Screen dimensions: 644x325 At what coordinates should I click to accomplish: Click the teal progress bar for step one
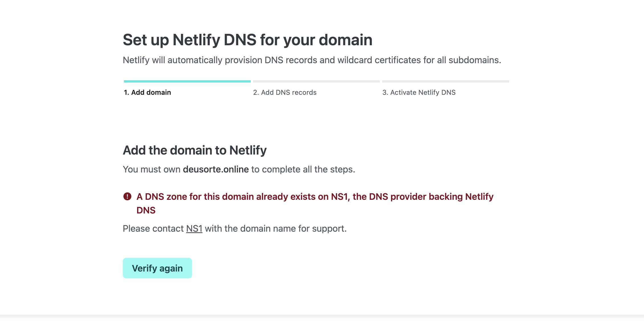187,81
